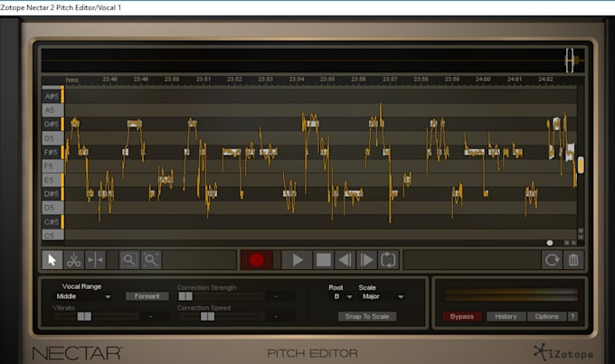Click the A5 piano key

pos(52,110)
